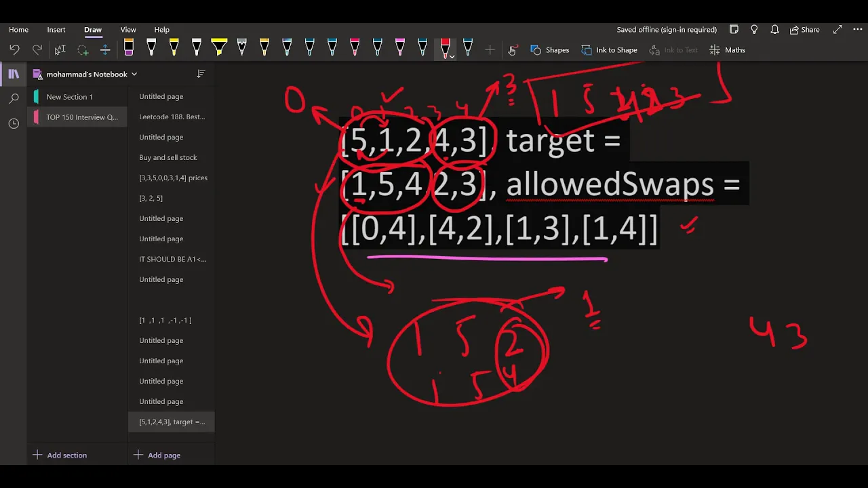
Task: Open page '[1 ,1 ,1 ,-1 ,-1 ]'
Action: 172,320
